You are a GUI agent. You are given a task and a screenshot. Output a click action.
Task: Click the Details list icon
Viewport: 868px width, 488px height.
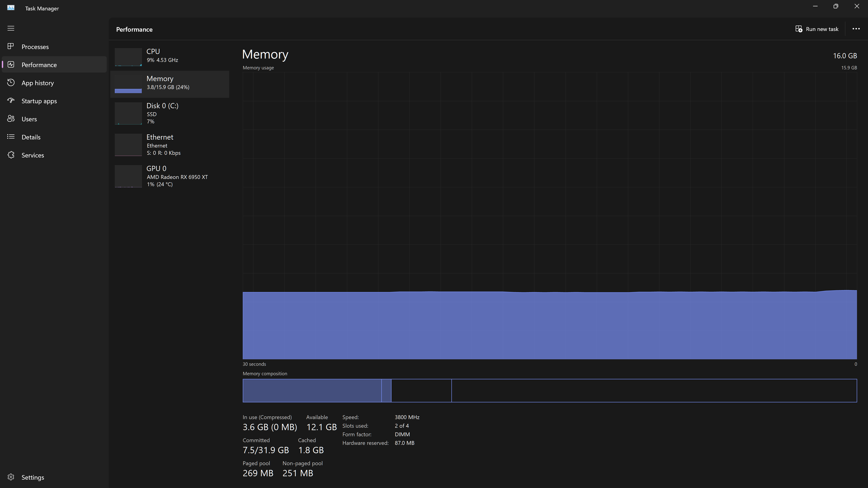click(x=11, y=137)
